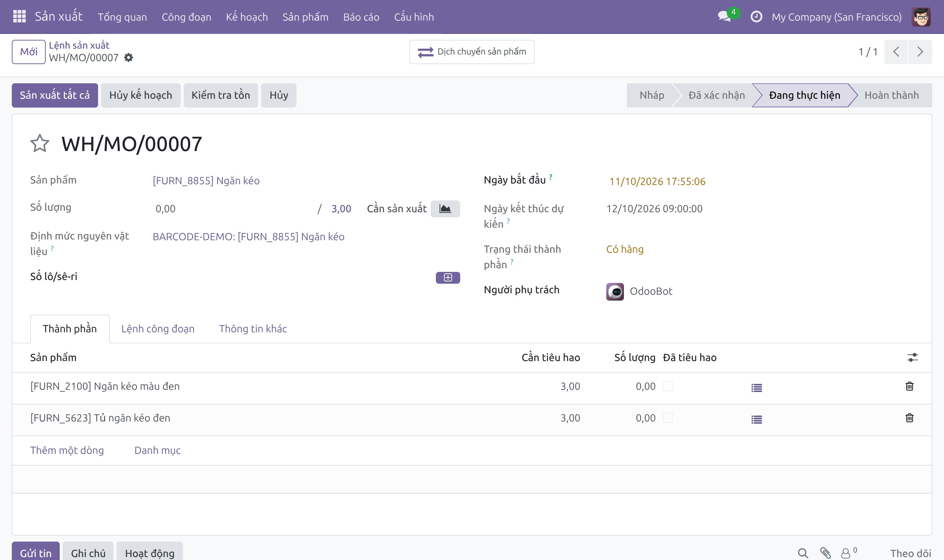
Task: Open forecast chart icon next to Cần sản xuất
Action: pos(445,209)
